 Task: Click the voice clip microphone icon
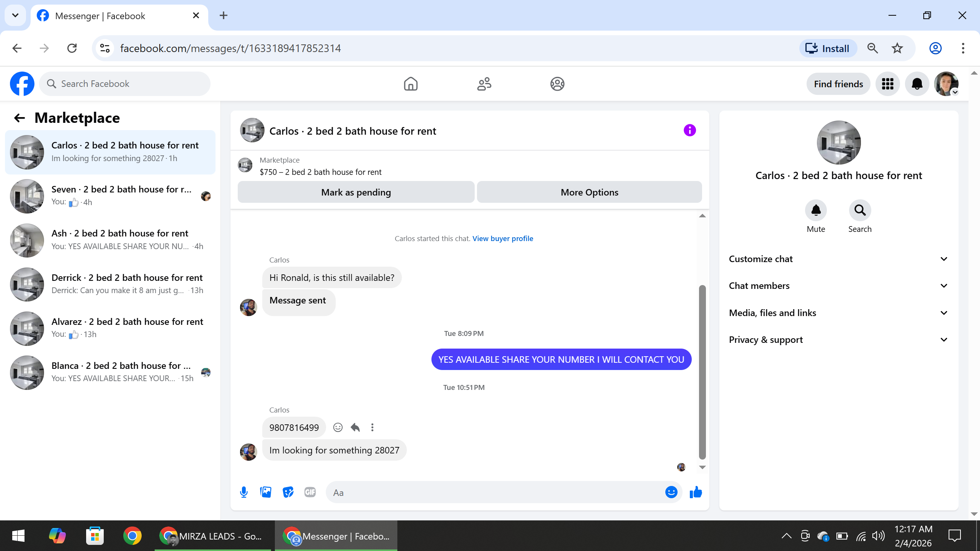click(x=244, y=492)
